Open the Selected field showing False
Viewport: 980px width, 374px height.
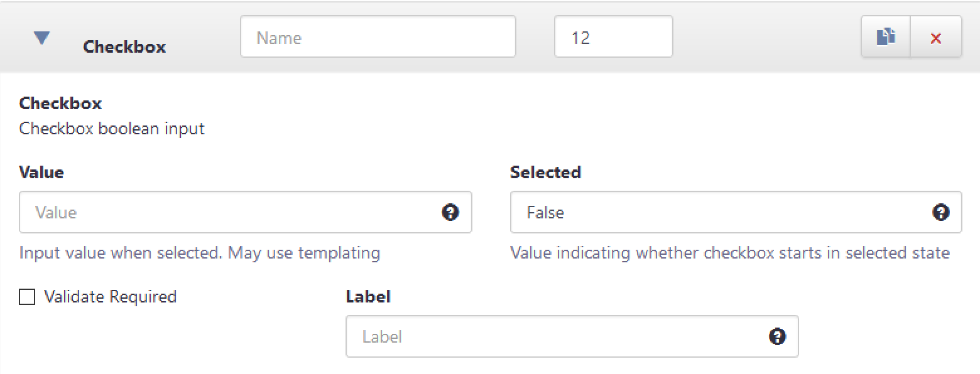point(736,212)
